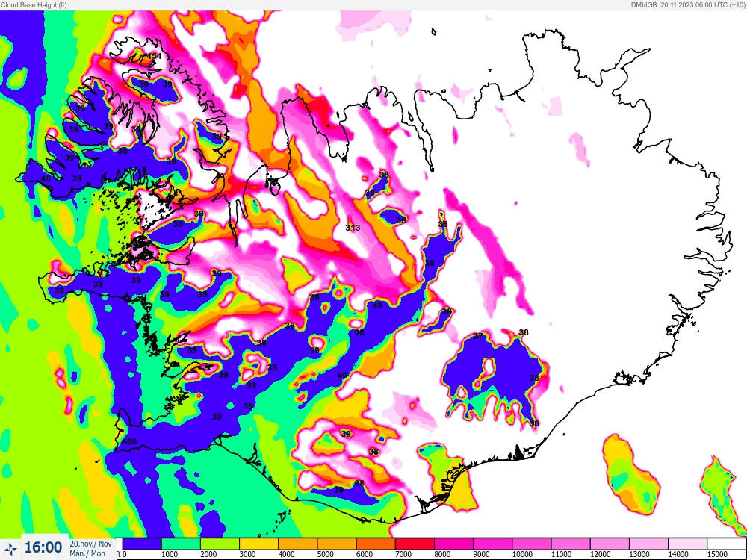Pick the 9000–10000 ft legend swatch

[493, 544]
